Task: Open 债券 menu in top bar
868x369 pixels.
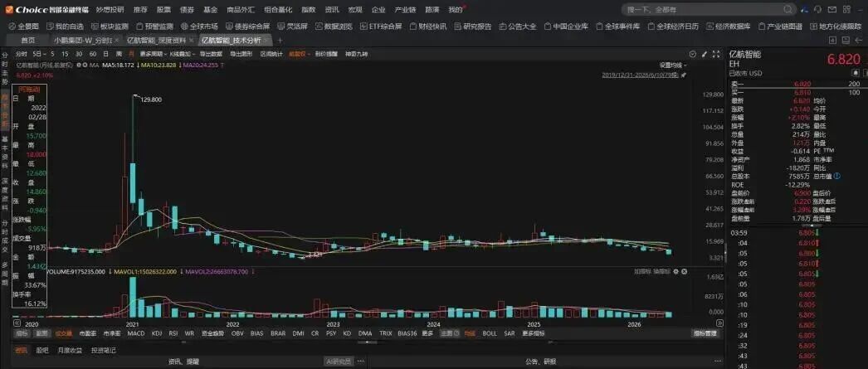Action: (x=187, y=9)
